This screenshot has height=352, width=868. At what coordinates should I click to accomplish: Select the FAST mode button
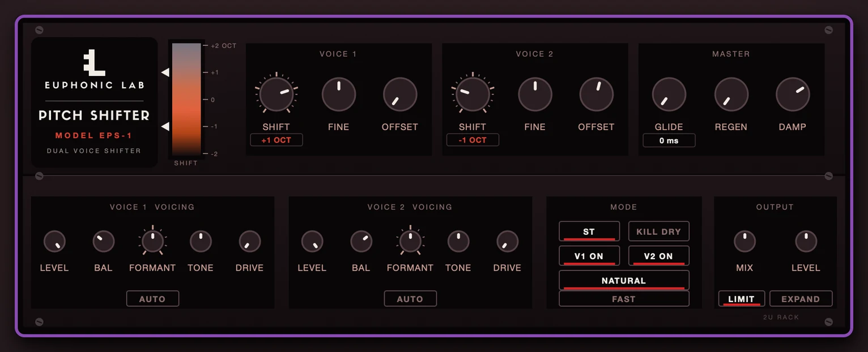click(624, 299)
